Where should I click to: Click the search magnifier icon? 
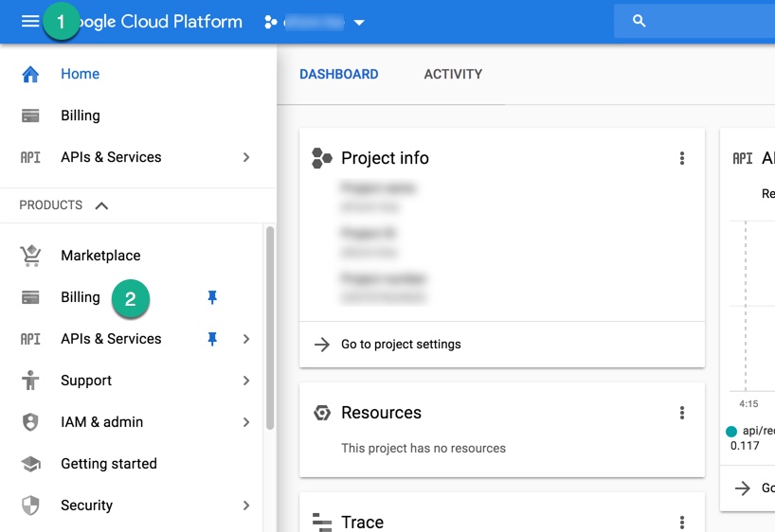click(640, 21)
